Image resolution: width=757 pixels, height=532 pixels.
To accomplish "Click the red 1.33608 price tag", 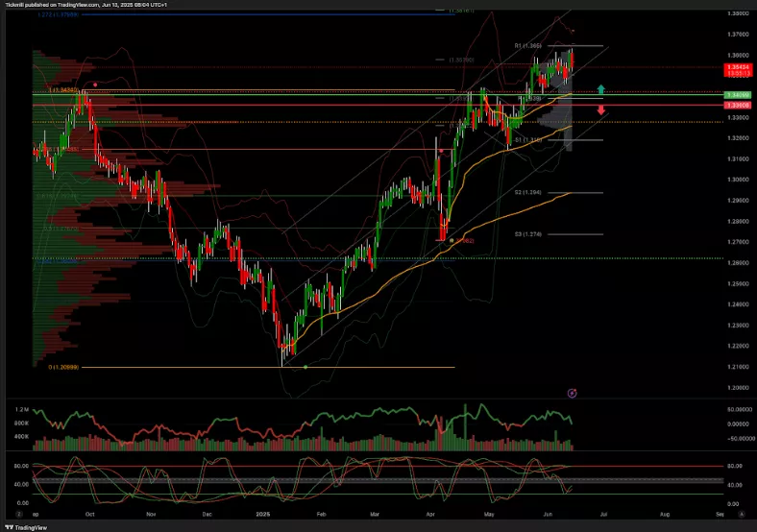I will tap(737, 105).
